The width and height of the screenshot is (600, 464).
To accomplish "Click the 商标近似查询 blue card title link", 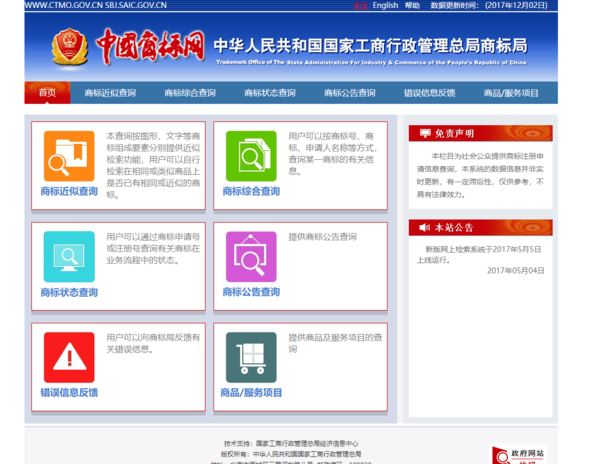I will [x=69, y=191].
